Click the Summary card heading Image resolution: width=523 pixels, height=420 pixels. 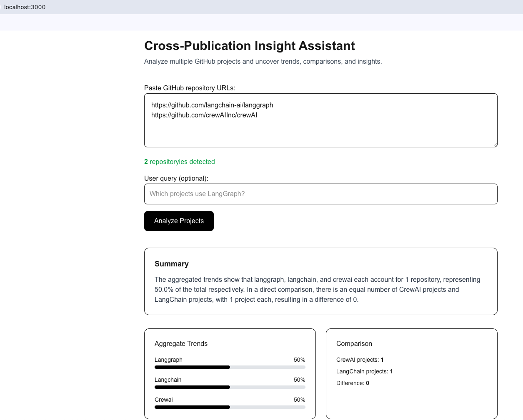172,264
